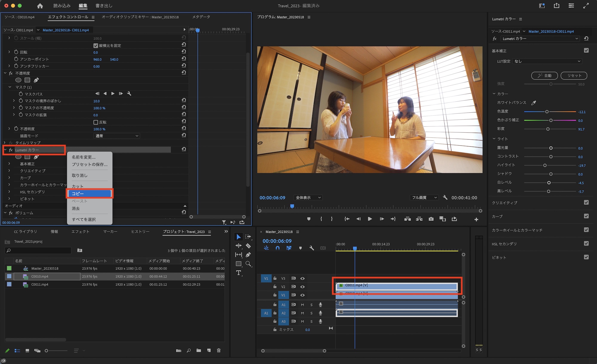597x364 pixels.
Task: Expand the クリエイティブ section in Effect Controls
Action: coord(9,171)
